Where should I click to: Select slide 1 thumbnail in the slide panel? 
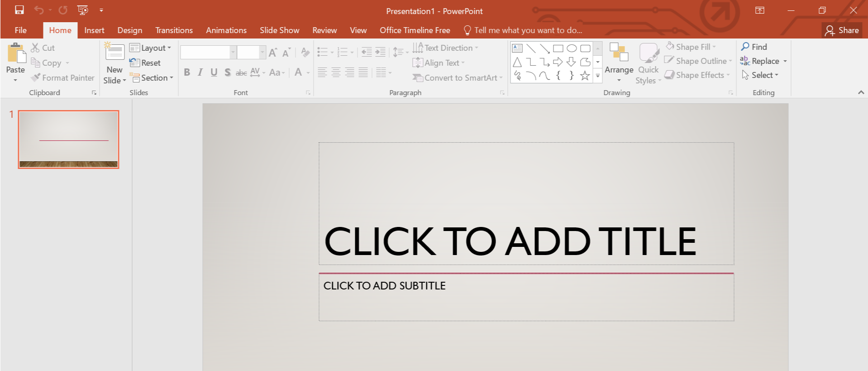click(x=68, y=140)
